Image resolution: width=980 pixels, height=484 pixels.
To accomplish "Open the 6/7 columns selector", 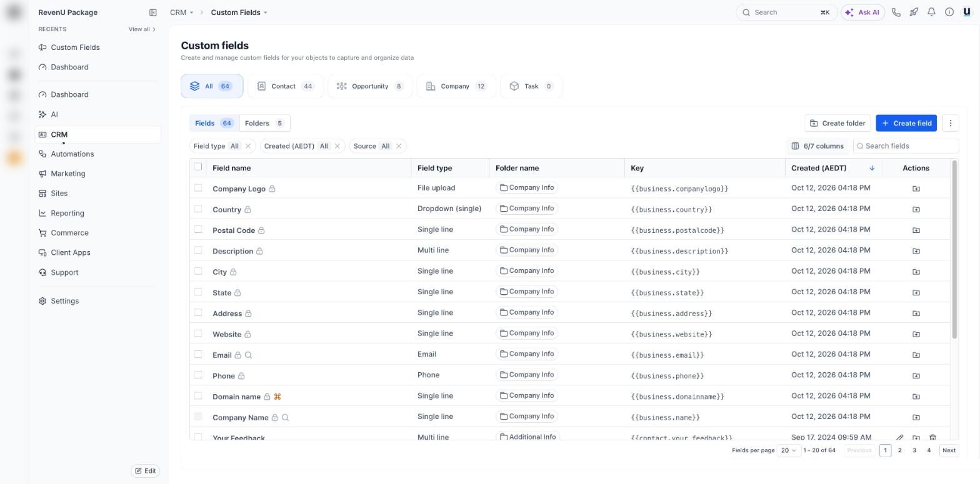I will click(x=817, y=146).
